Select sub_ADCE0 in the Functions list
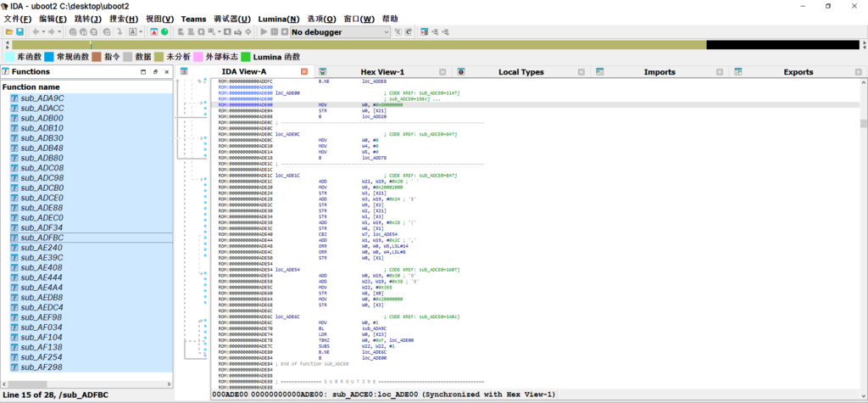Screen dimensions: 868x403 tap(92, 198)
